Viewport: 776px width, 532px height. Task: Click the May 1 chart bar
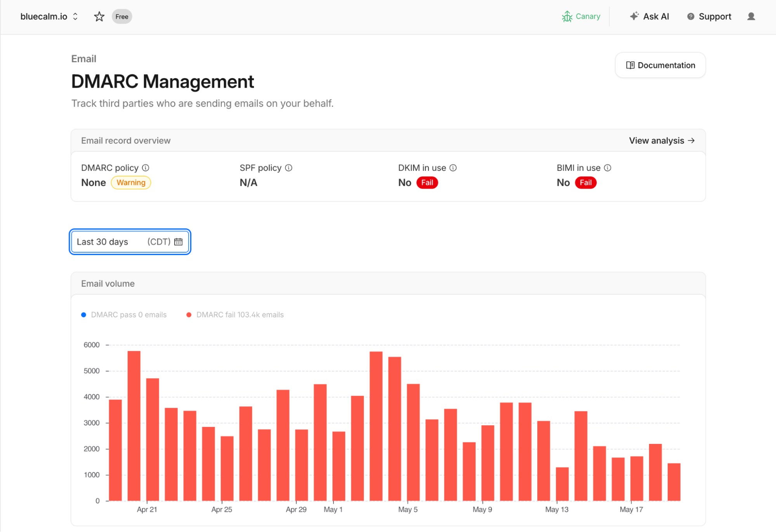(x=339, y=466)
